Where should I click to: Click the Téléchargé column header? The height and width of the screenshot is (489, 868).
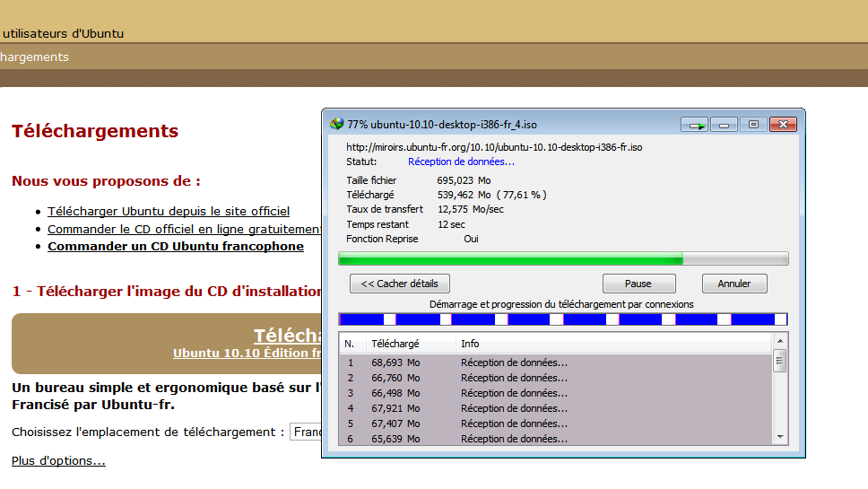(410, 344)
